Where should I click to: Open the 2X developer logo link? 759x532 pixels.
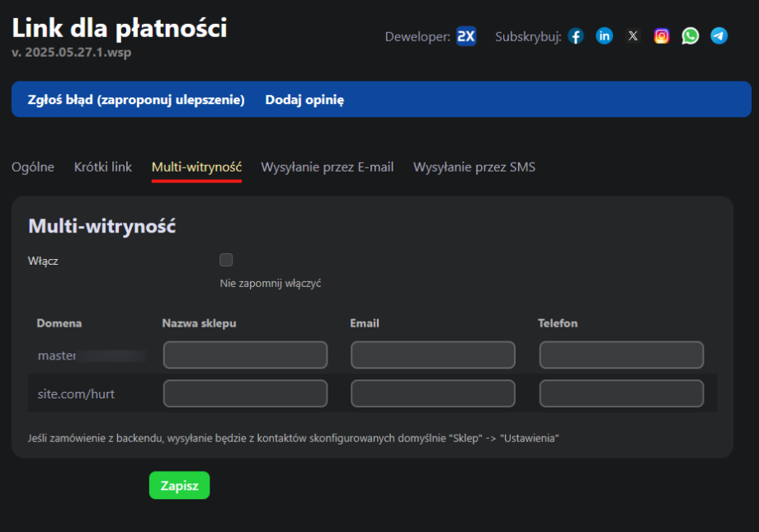click(466, 36)
